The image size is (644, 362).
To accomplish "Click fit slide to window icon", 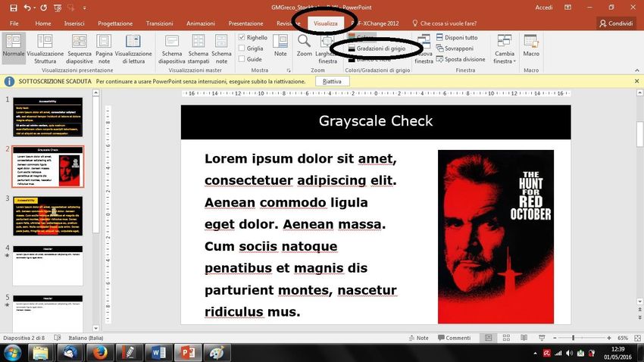I will 637,338.
